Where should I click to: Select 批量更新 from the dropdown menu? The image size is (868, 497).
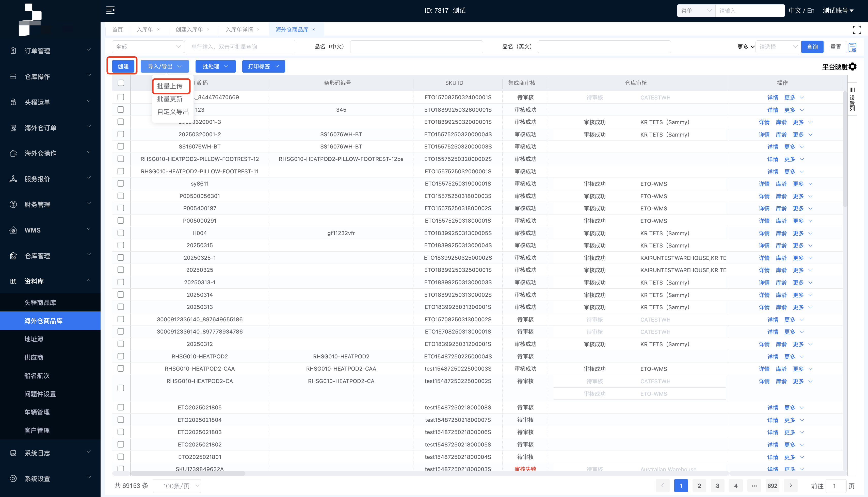(x=170, y=99)
